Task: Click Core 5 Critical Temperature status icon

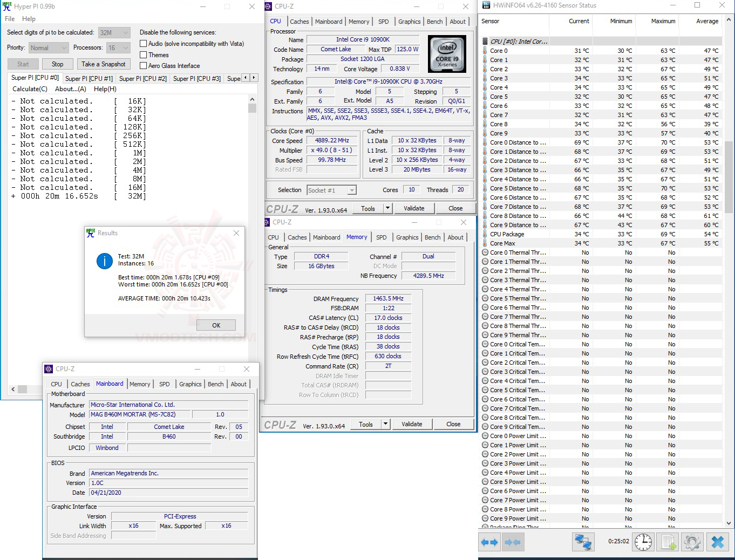Action: (485, 390)
